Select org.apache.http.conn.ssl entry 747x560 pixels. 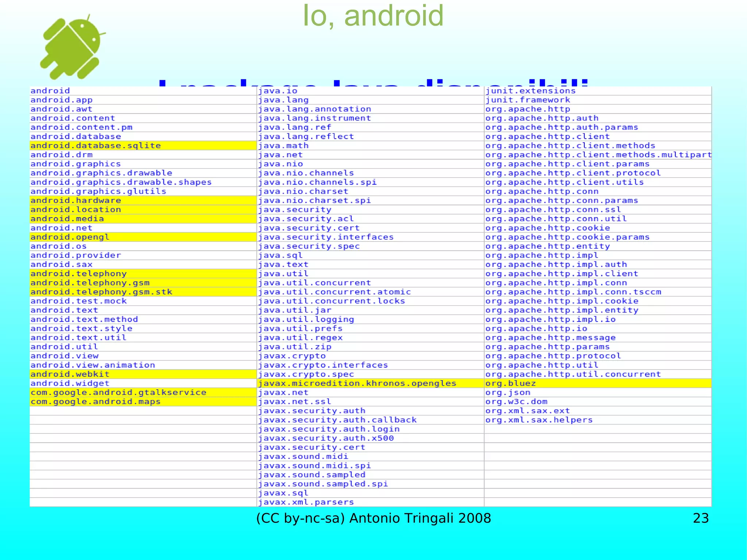click(x=598, y=209)
